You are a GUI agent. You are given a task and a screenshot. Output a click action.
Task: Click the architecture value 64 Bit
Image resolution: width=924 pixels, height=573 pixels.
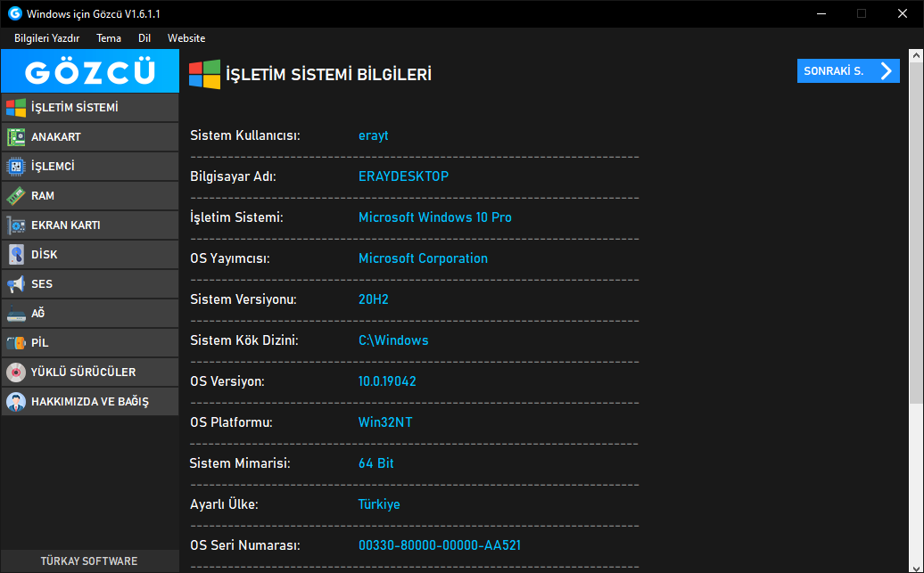coord(376,463)
